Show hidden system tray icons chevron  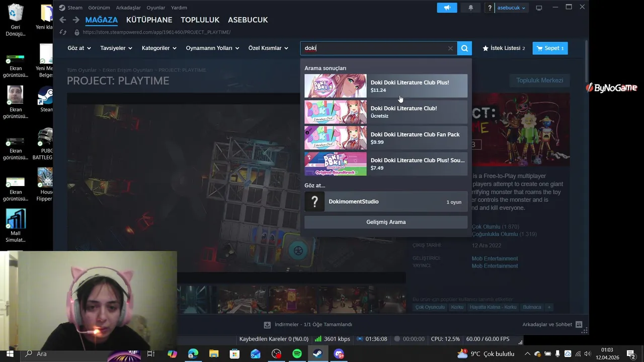tap(527, 354)
